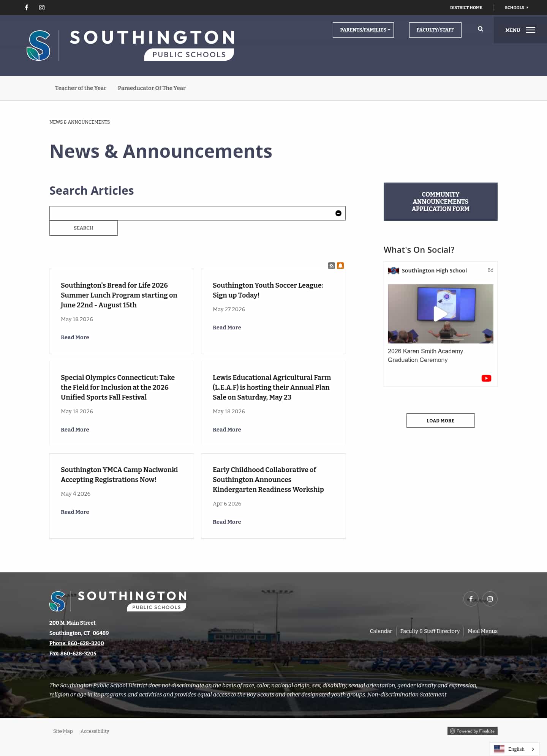Click the orange alert subscription bell icon
The width and height of the screenshot is (547, 756).
click(340, 266)
